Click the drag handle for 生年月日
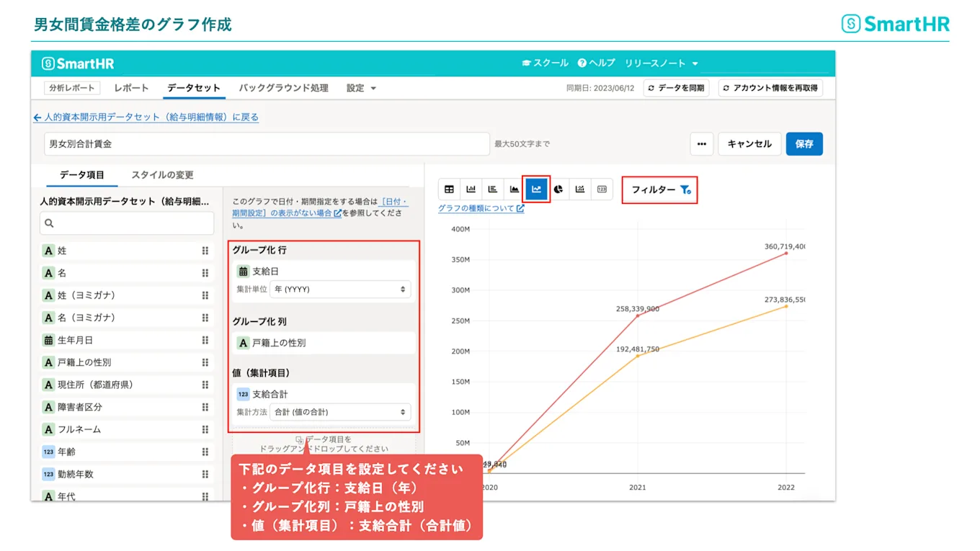The image size is (980, 551). (x=205, y=340)
